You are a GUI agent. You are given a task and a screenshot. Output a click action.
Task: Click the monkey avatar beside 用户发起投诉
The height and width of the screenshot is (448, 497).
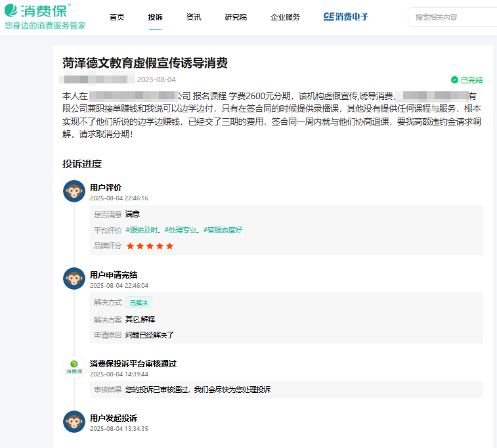(74, 422)
